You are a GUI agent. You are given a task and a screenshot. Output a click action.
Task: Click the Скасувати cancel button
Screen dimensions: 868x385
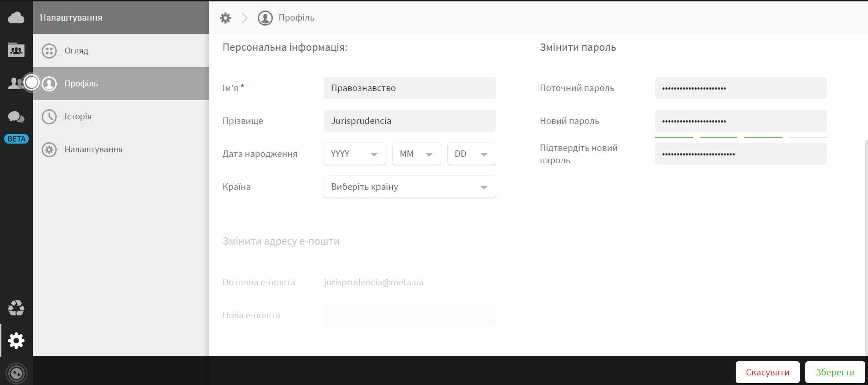click(x=768, y=372)
